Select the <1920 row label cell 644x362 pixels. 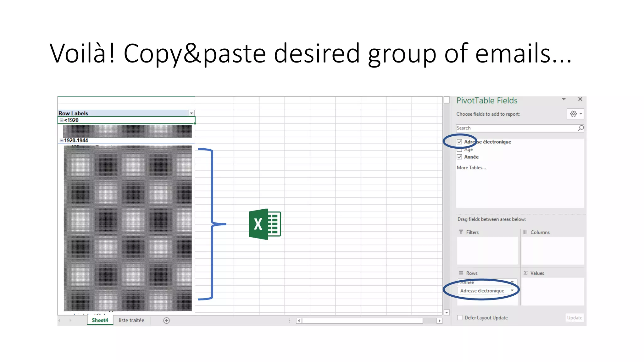126,120
